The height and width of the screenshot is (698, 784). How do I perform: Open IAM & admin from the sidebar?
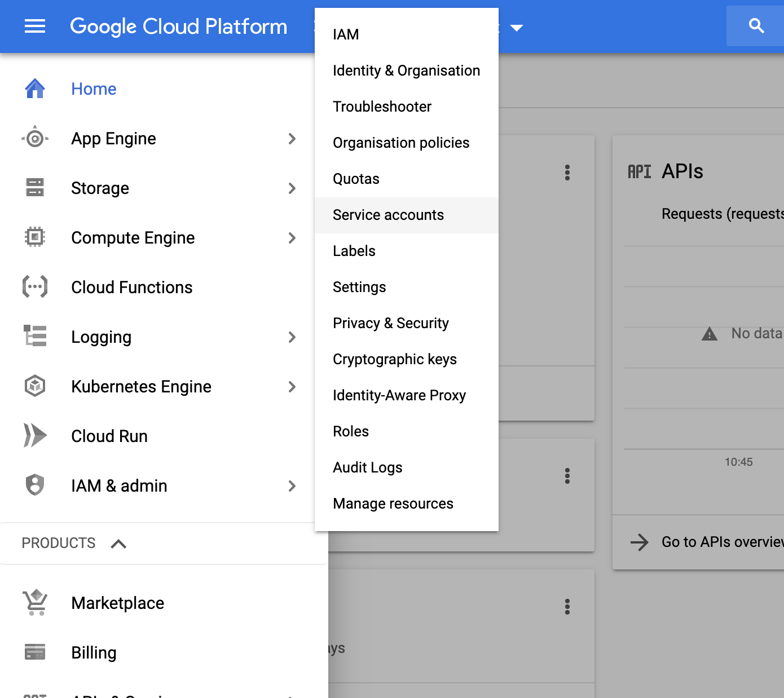click(119, 485)
